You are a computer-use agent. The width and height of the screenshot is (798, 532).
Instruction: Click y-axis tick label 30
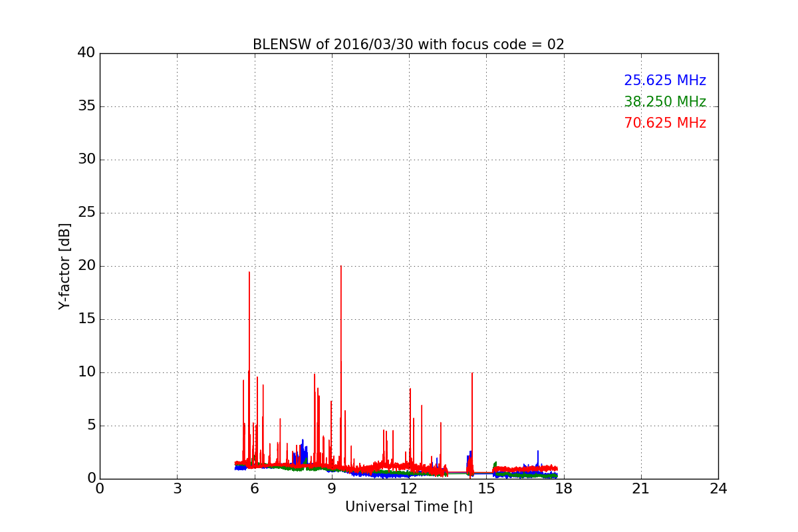point(86,160)
